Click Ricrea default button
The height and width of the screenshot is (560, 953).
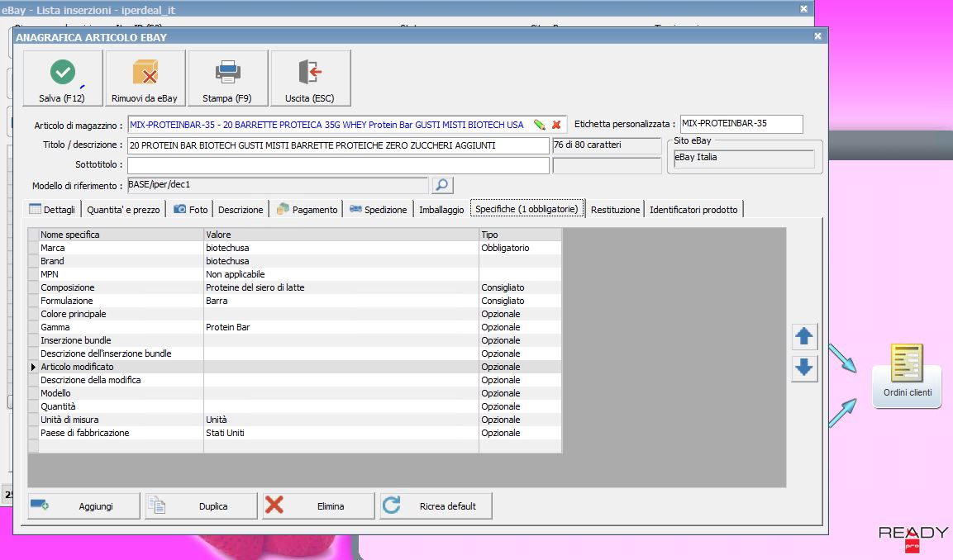coord(436,506)
